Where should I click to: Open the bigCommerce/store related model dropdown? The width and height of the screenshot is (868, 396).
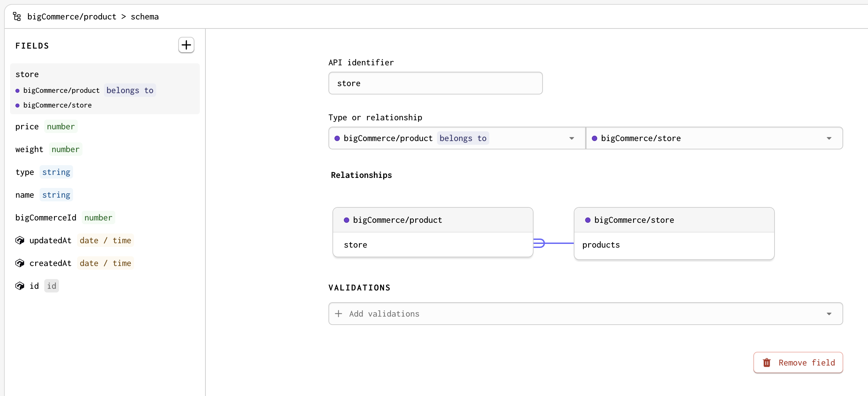[x=715, y=138]
